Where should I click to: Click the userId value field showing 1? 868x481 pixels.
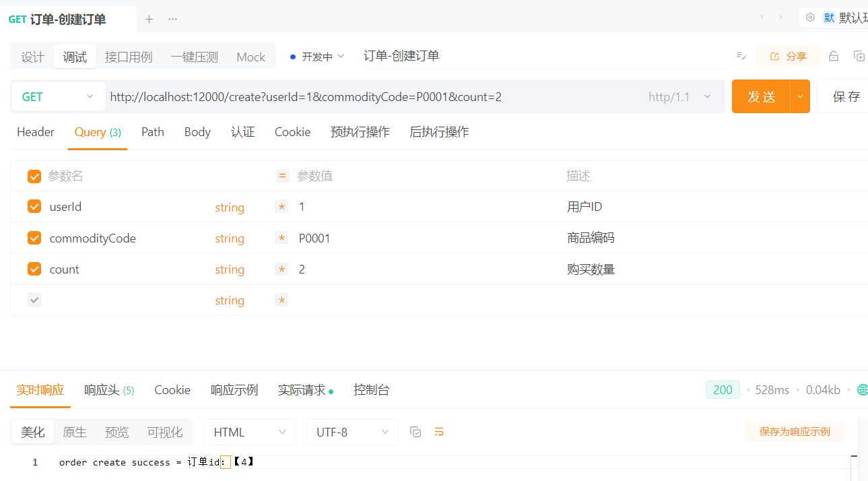pyautogui.click(x=428, y=207)
